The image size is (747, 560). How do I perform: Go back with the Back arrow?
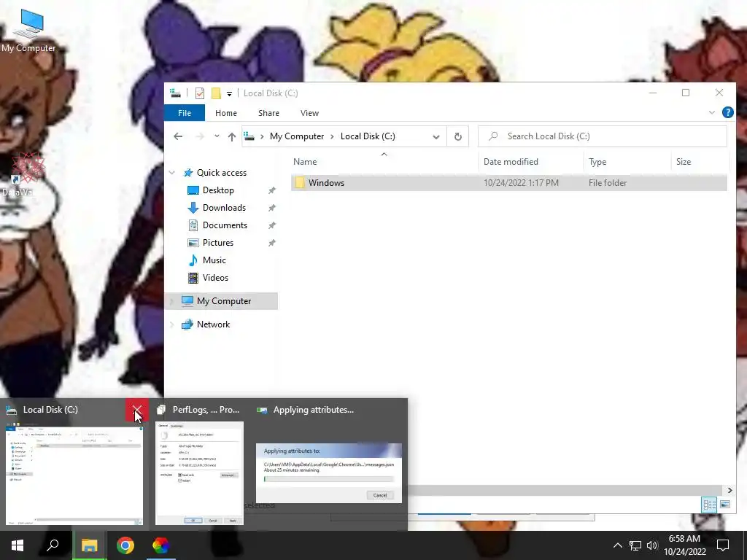178,136
